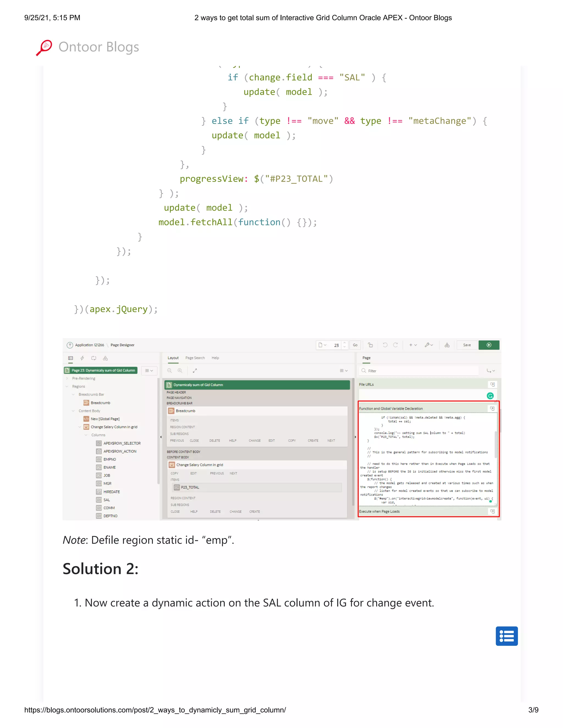Screen dimensions: 563x728
Task: Select the EMPNO column in tree
Action: click(x=110, y=459)
